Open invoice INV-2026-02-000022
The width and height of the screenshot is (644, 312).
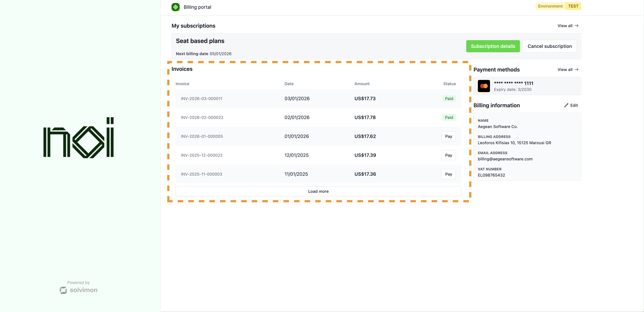pos(202,118)
